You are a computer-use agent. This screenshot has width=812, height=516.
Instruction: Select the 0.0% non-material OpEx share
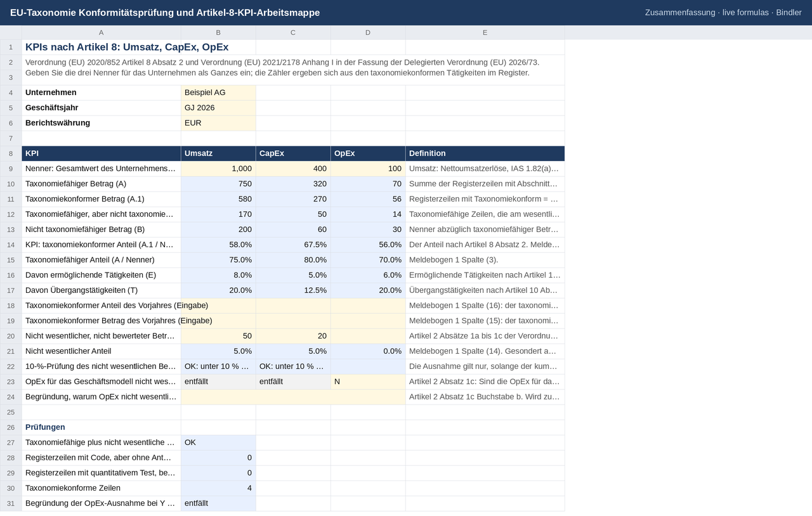(368, 351)
